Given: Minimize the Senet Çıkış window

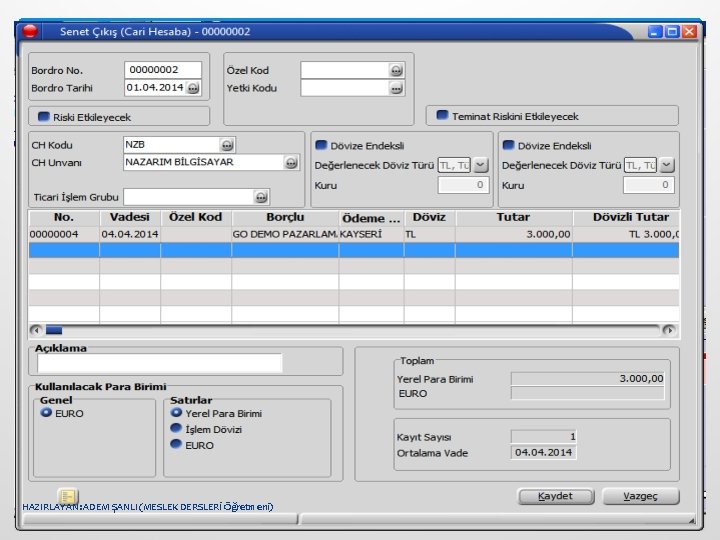Looking at the screenshot, I should [x=655, y=31].
